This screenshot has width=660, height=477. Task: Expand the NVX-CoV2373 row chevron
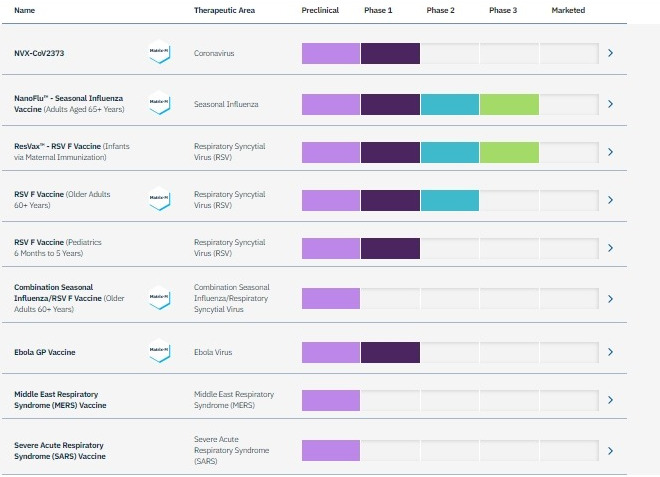[610, 53]
